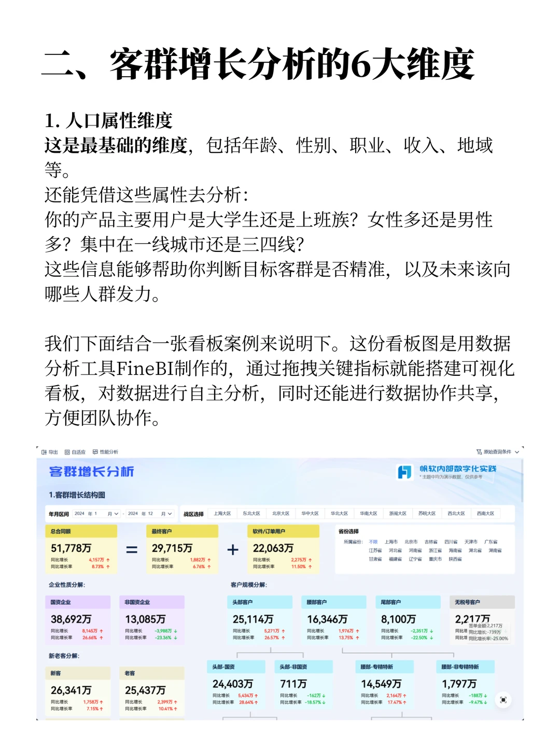Click the end year 2024 field
560x748 pixels.
(x=133, y=514)
